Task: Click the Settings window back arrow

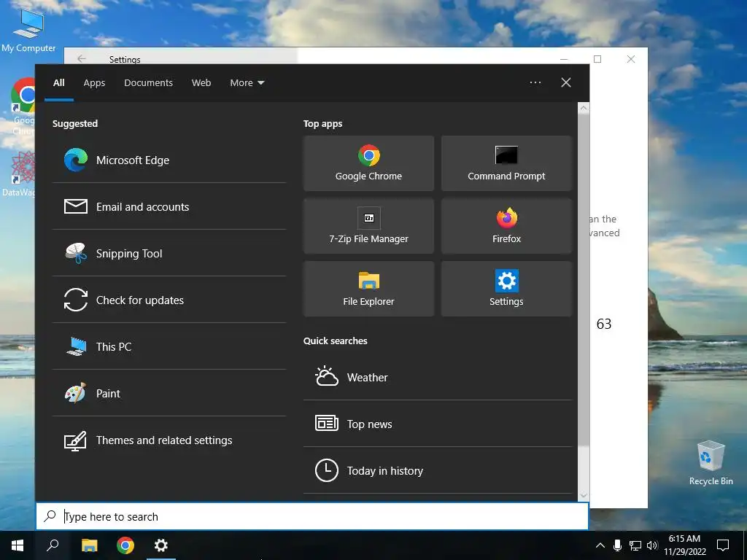Action: (82, 58)
